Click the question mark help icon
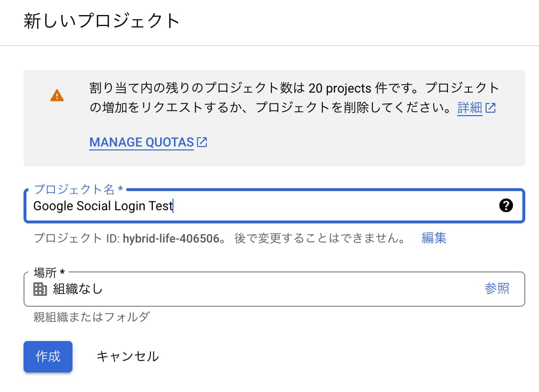 pos(506,205)
